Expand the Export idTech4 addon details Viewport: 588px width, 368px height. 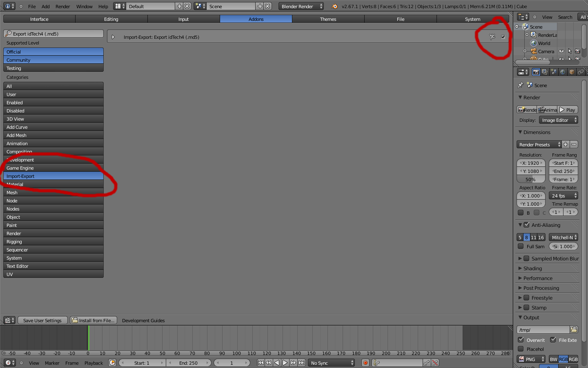113,37
